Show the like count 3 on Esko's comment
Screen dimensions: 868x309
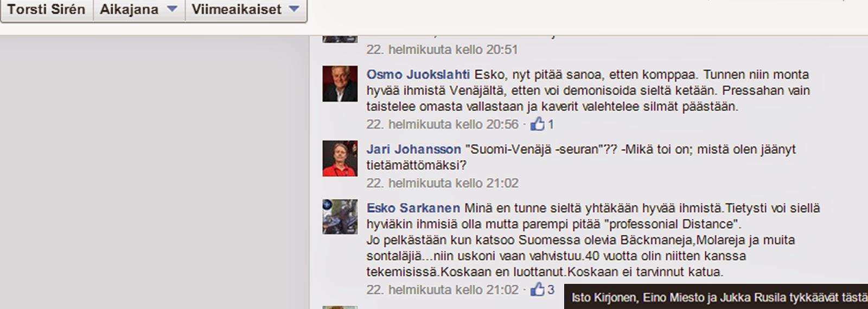tap(551, 289)
